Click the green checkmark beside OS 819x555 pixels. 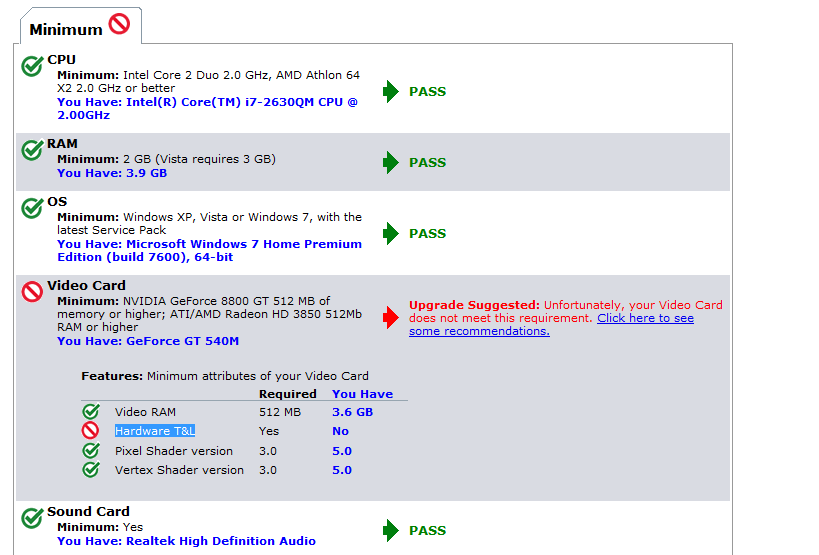32,208
